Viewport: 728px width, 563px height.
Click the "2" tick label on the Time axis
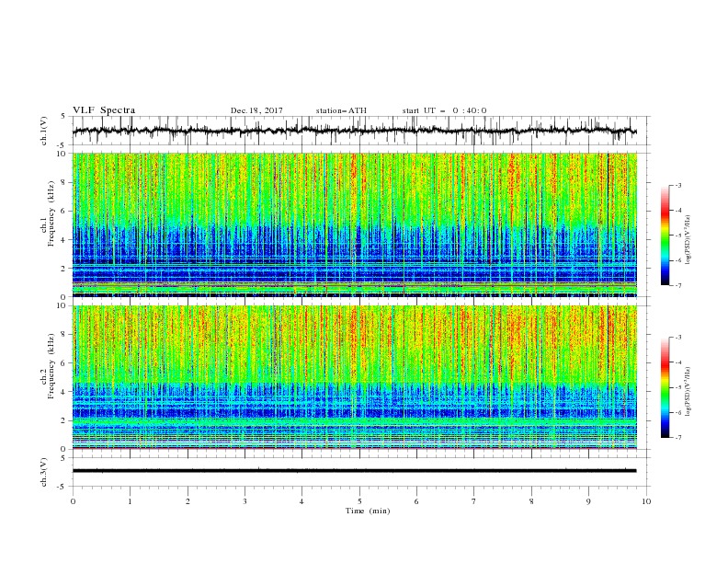click(x=188, y=501)
